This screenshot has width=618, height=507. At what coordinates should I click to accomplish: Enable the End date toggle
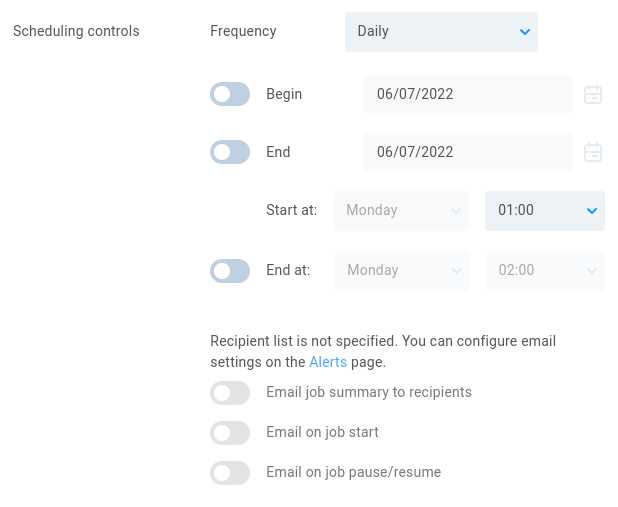tap(230, 152)
